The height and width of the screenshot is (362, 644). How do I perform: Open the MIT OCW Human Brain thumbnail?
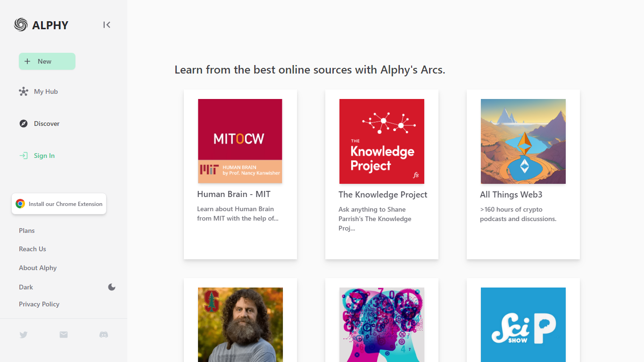[240, 141]
